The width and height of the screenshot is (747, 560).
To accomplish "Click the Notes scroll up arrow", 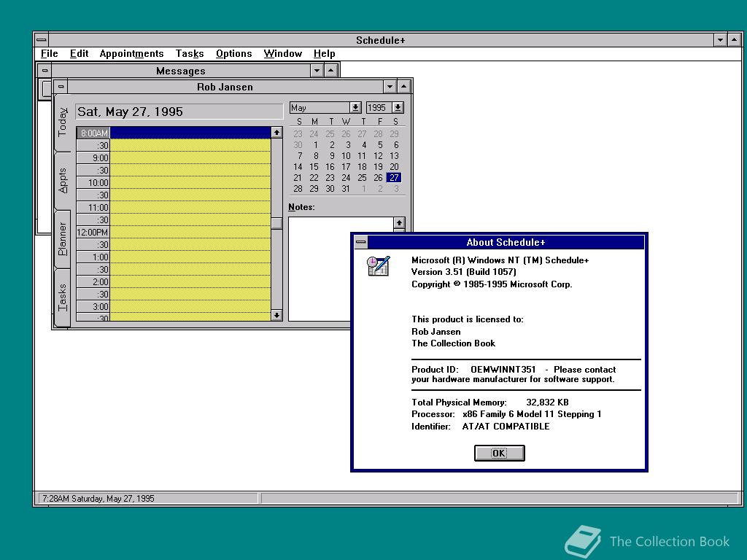I will tap(399, 222).
